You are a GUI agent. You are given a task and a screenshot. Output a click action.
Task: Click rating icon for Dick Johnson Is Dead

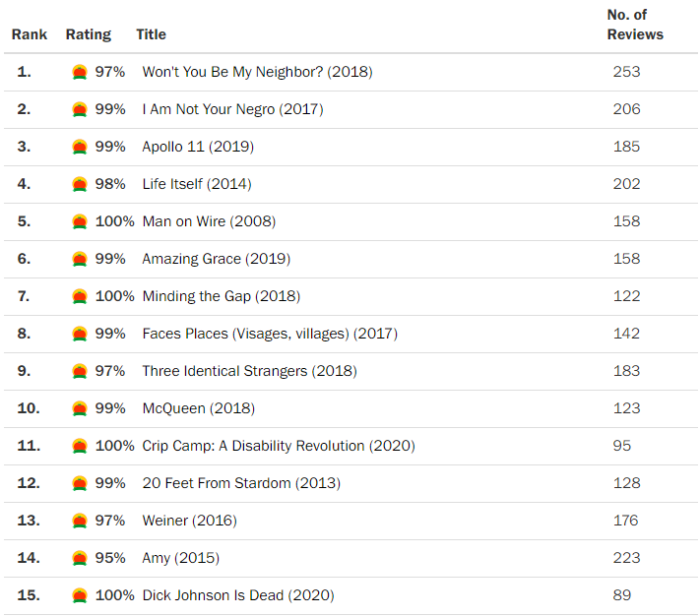pos(80,595)
